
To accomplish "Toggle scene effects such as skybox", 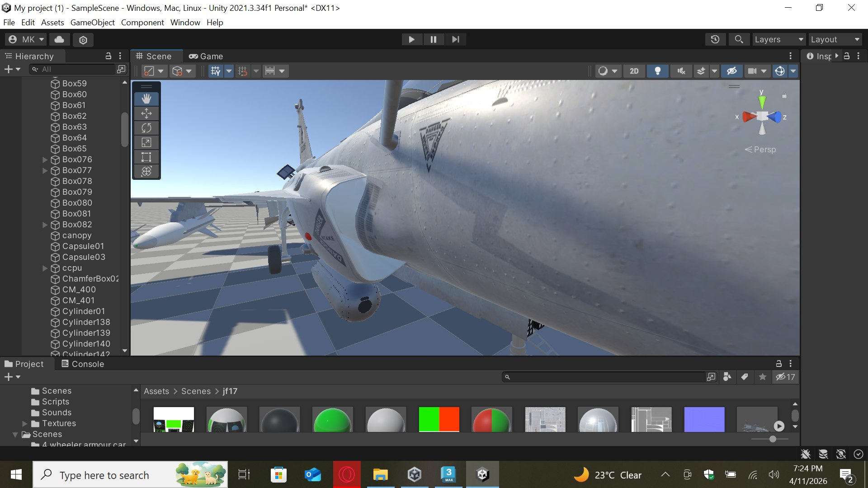I will click(x=701, y=71).
